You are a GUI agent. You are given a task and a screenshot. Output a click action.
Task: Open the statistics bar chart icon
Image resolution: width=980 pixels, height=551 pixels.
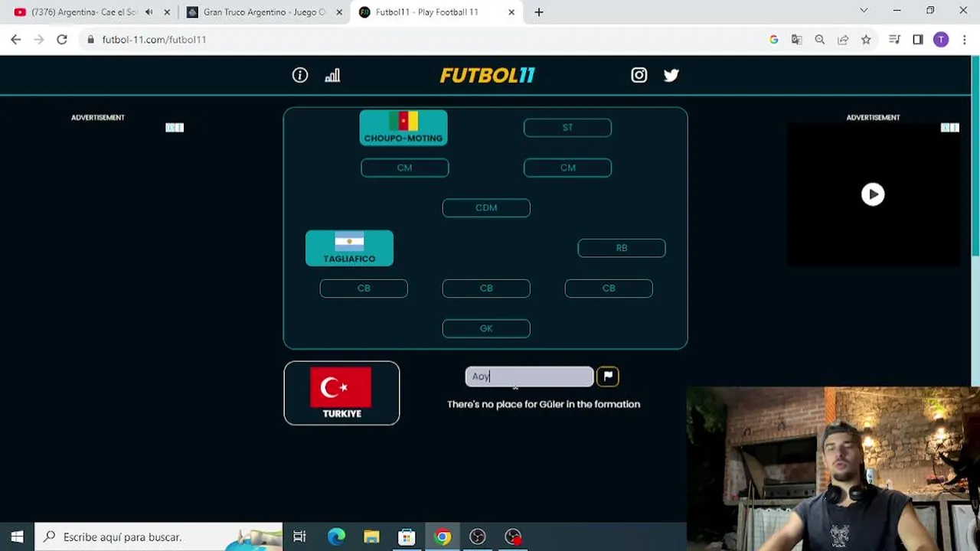(332, 75)
